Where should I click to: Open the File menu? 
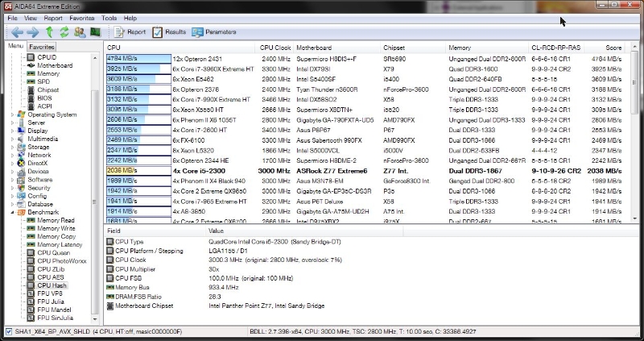[12, 18]
